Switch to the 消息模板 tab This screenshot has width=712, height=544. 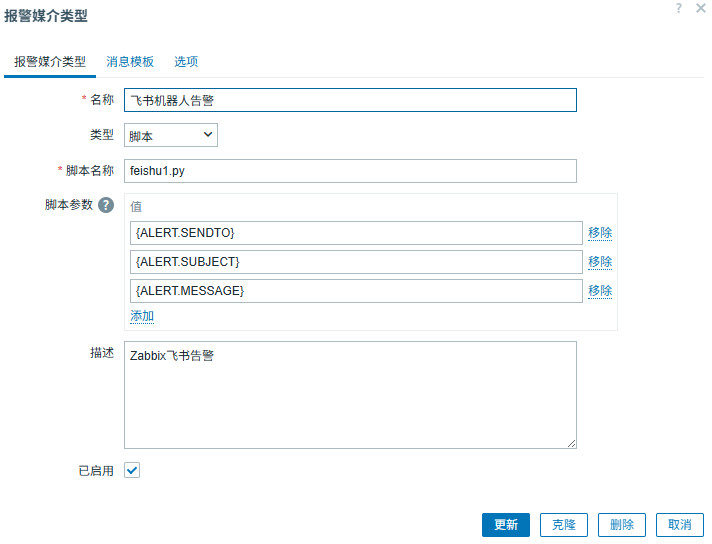[130, 62]
